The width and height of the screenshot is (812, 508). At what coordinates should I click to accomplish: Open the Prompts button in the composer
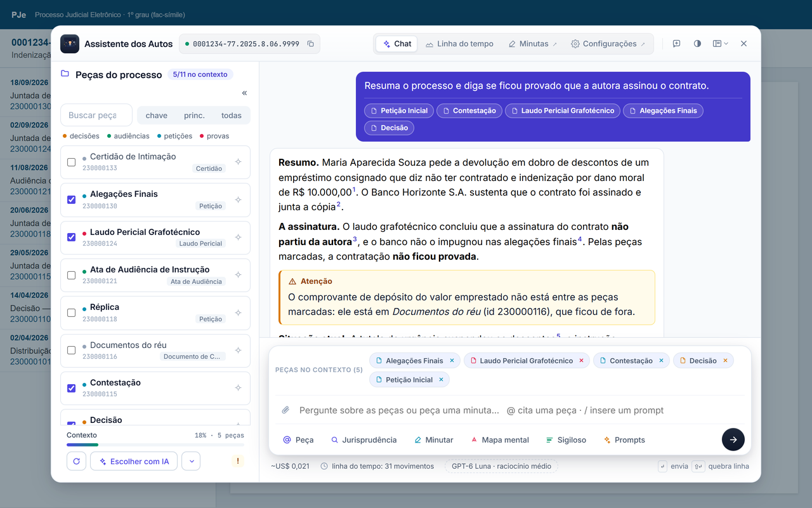(x=624, y=440)
